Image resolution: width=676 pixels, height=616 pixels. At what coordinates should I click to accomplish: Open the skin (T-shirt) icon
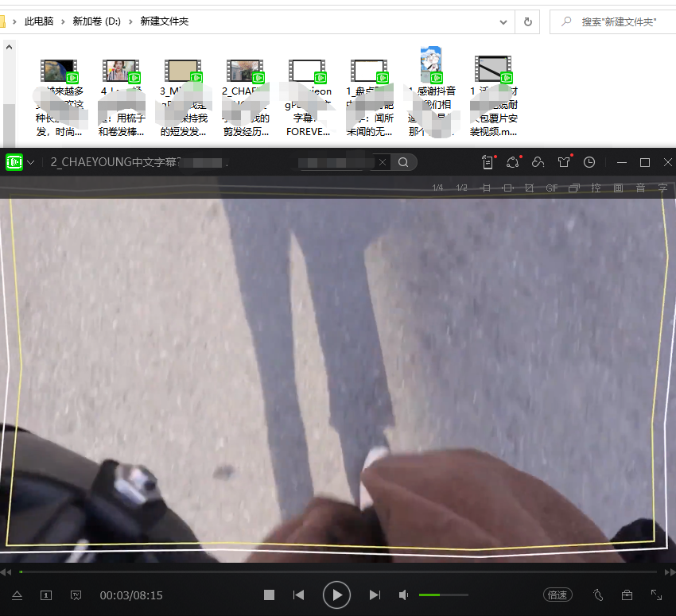point(564,162)
